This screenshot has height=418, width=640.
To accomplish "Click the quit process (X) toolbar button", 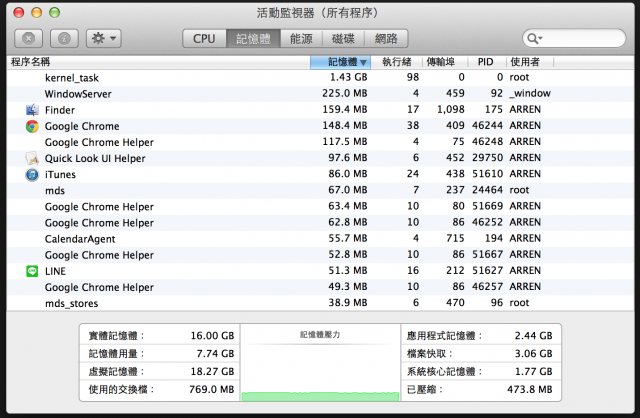I will (x=28, y=38).
